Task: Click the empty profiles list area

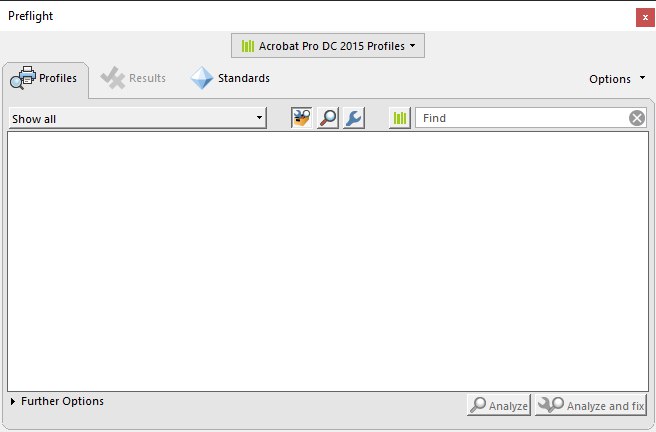Action: 328,262
